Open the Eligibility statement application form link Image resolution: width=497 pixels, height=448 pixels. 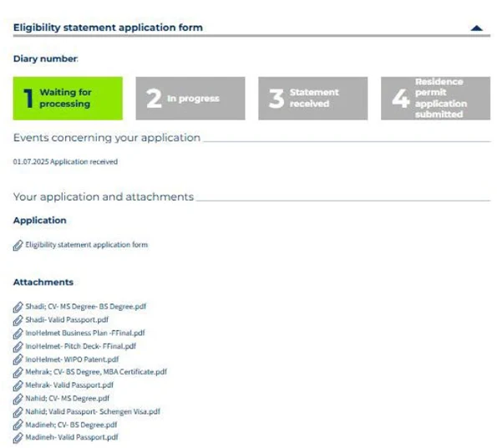(87, 245)
